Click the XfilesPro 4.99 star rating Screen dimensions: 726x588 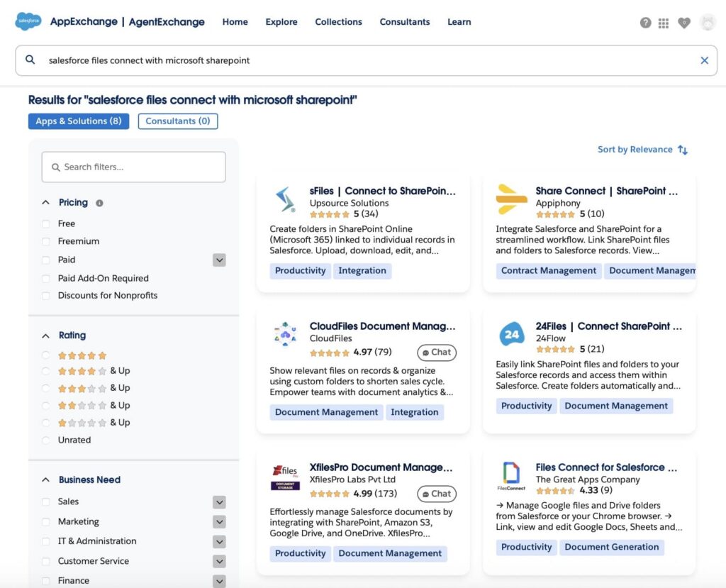(329, 494)
